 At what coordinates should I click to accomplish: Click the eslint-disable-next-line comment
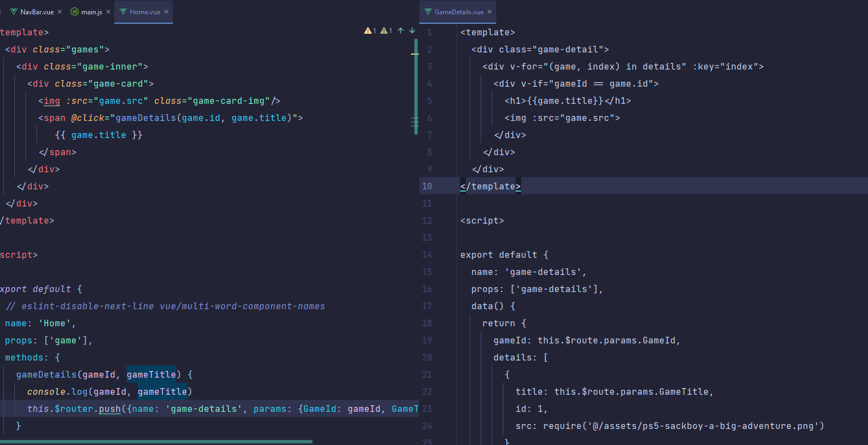[165, 306]
